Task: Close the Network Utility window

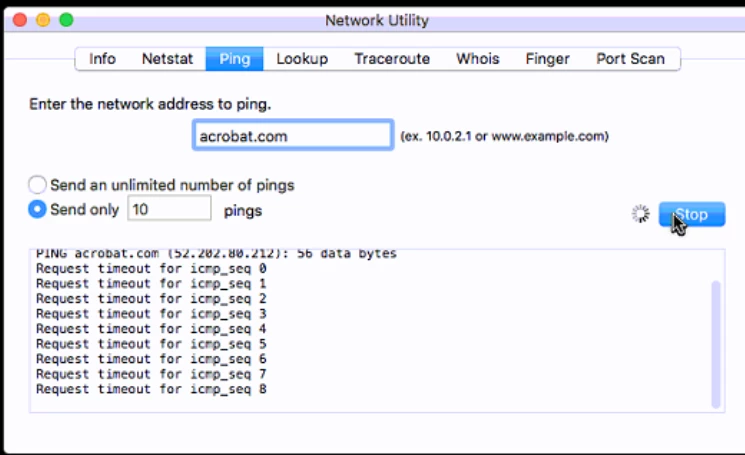Action: (x=20, y=20)
